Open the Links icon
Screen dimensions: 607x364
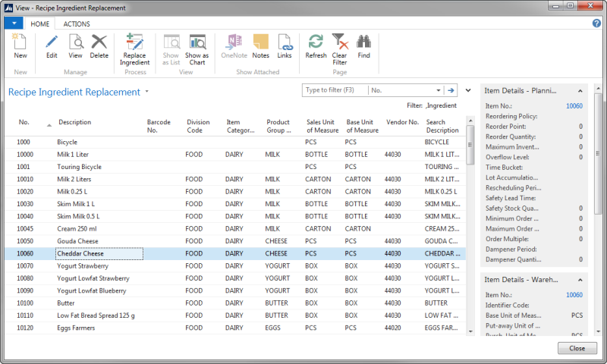(285, 46)
